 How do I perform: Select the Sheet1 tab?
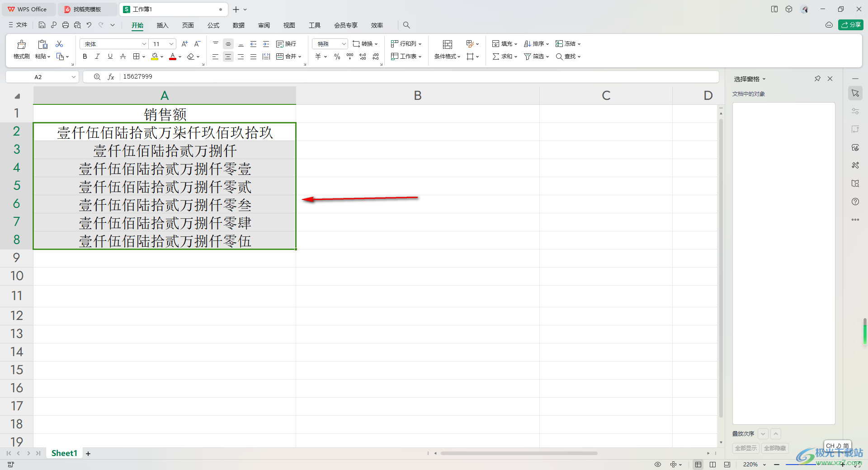click(x=64, y=453)
